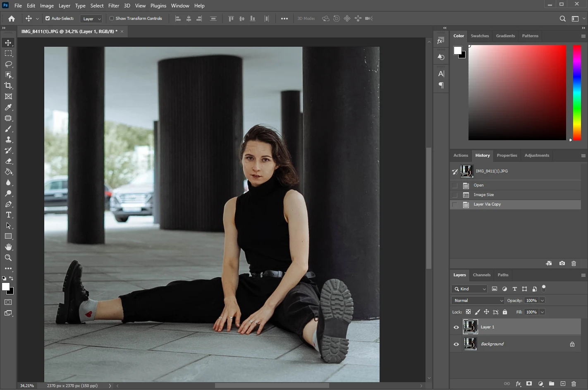This screenshot has width=588, height=390.
Task: Select the Clone Stamp tool
Action: pos(8,139)
